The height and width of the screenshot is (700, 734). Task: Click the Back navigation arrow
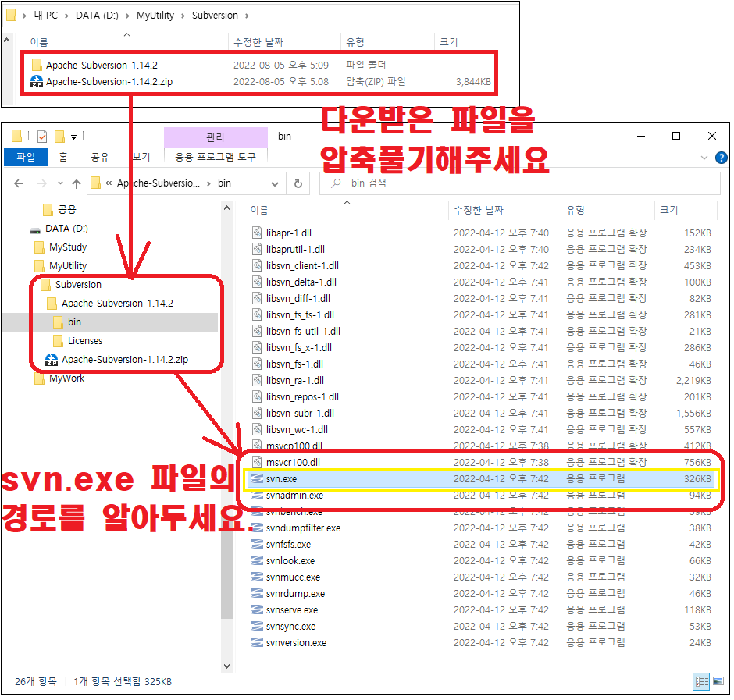[x=19, y=183]
